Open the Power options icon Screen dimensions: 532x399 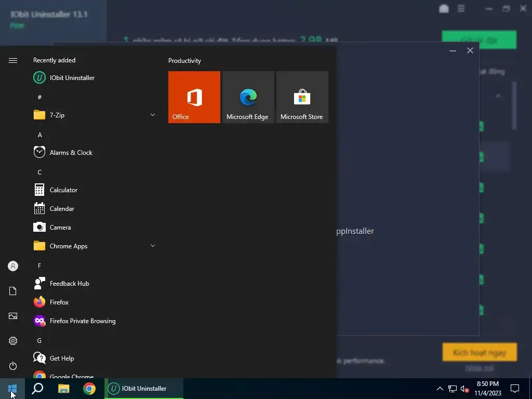(13, 366)
